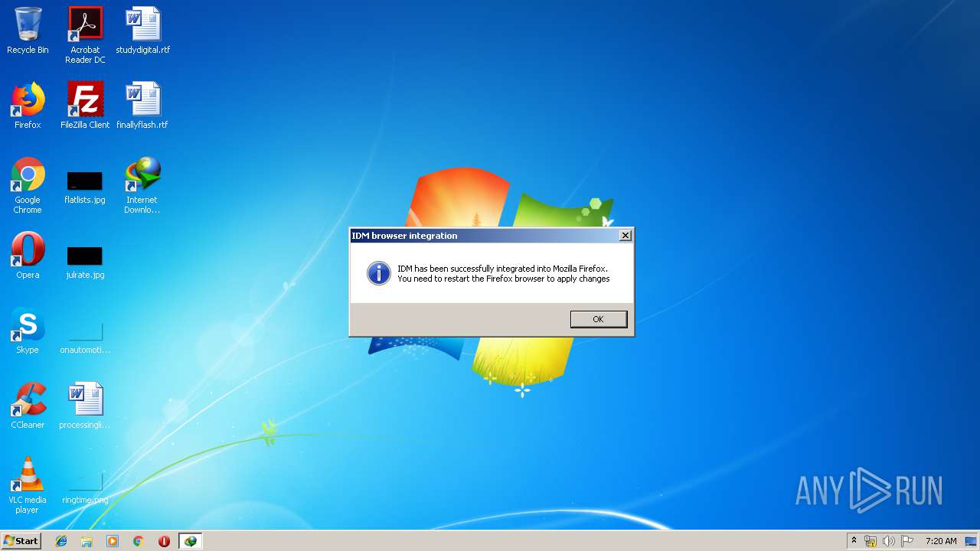Select the flatlists.jpg image file
Image resolution: width=980 pixels, height=551 pixels.
[x=85, y=187]
